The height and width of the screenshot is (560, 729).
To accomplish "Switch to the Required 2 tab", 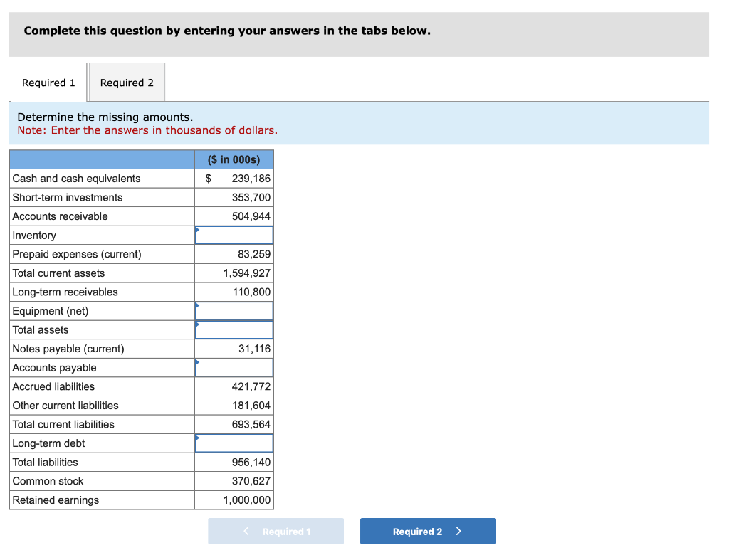I will (127, 82).
